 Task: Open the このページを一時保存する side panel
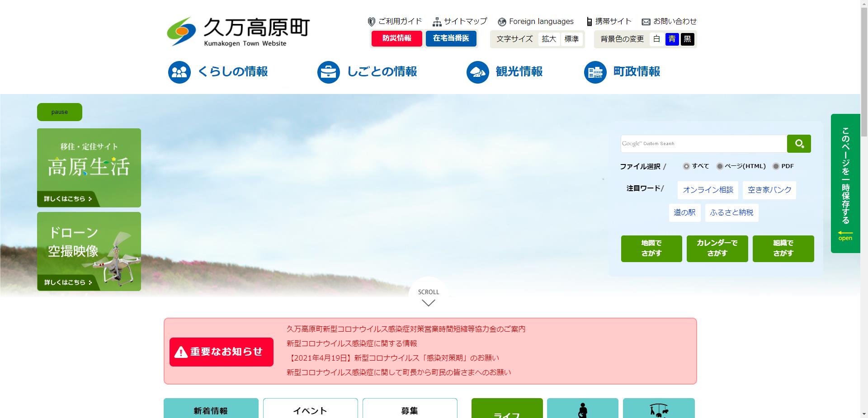pos(845,181)
